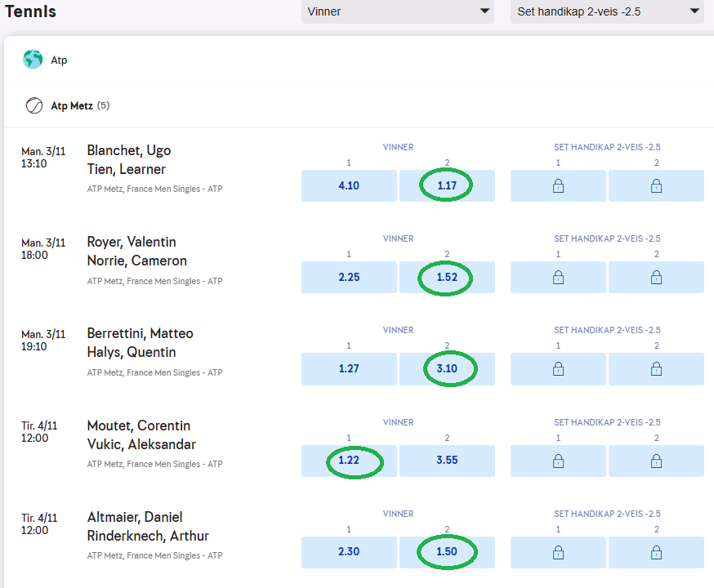Click the globe icon next to Atp

tap(33, 60)
